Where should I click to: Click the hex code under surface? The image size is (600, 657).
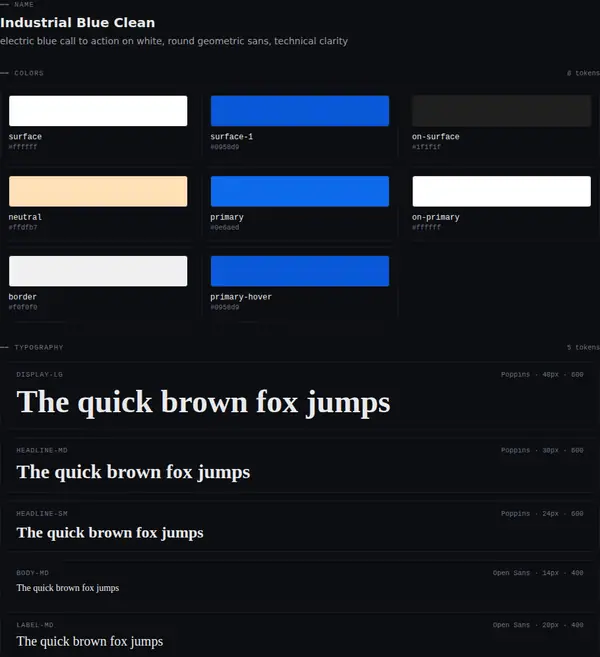23,147
